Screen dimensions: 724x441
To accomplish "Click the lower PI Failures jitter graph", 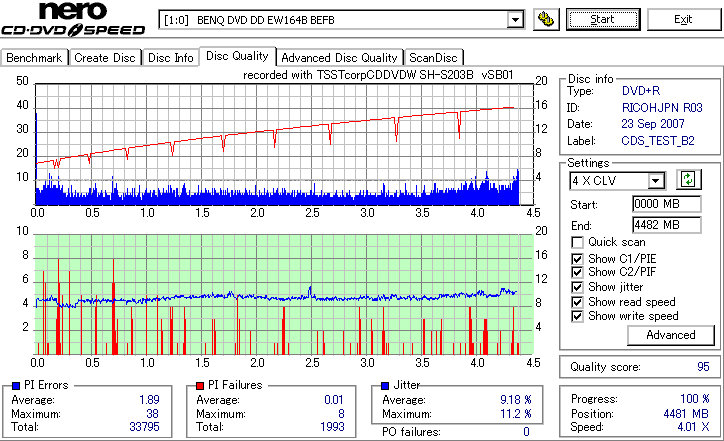I will (284, 295).
